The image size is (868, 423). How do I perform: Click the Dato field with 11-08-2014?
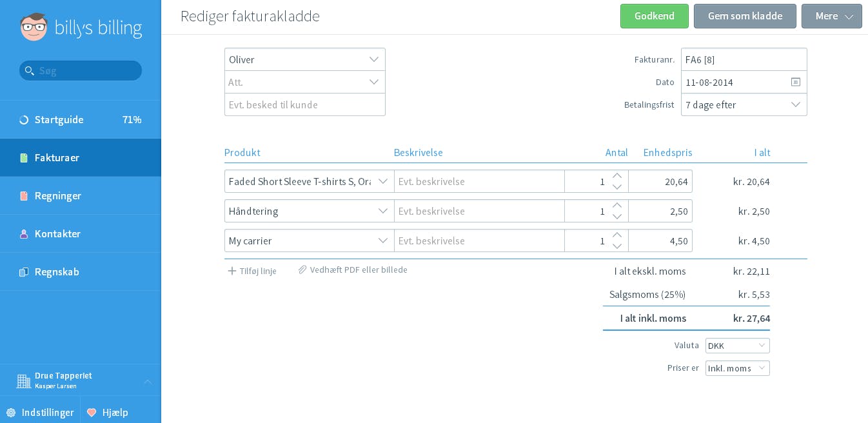point(744,82)
